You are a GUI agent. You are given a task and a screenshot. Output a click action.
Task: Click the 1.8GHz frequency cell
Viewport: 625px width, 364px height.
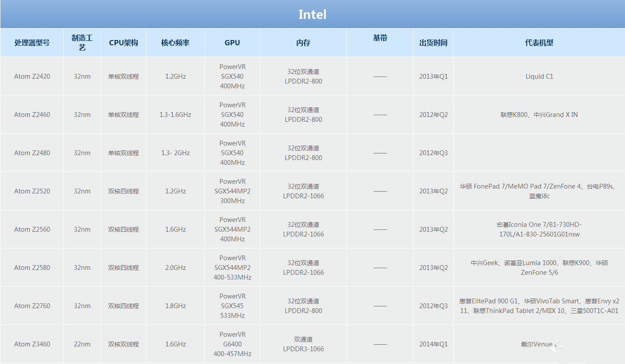coord(175,306)
